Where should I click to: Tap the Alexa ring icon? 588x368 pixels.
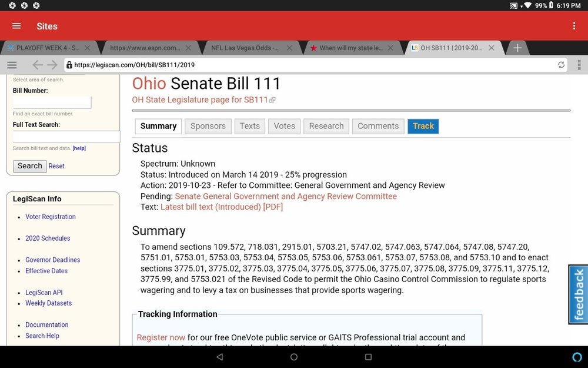click(x=577, y=357)
